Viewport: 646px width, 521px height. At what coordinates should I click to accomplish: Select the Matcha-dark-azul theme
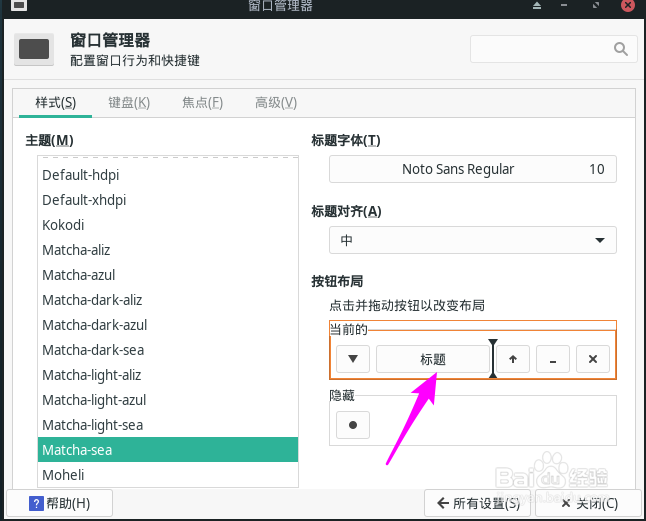(168, 325)
